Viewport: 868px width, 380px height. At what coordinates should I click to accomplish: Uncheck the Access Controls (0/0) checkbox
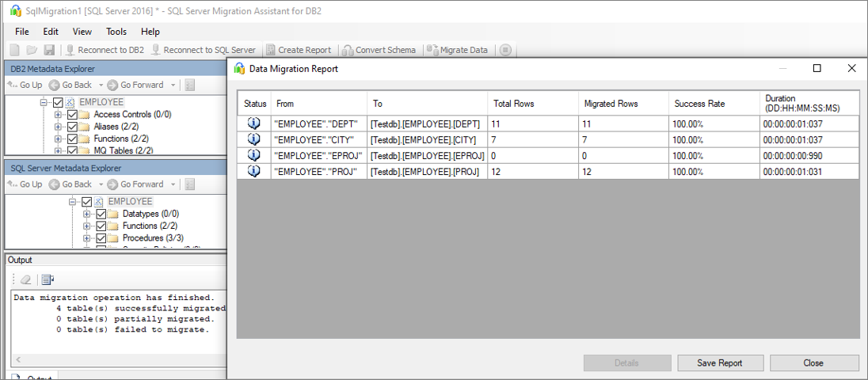click(x=73, y=115)
